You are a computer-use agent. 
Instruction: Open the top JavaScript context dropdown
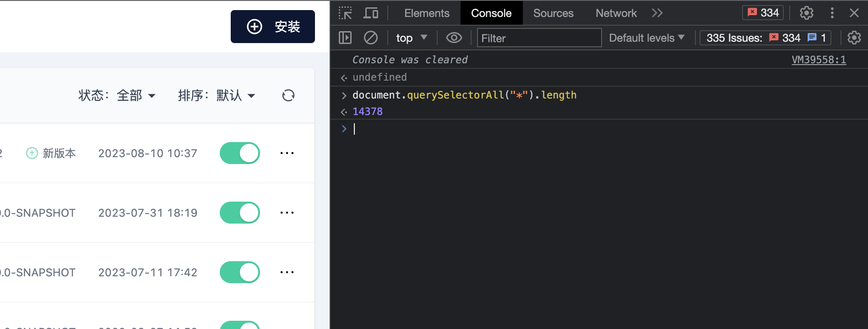click(x=412, y=38)
